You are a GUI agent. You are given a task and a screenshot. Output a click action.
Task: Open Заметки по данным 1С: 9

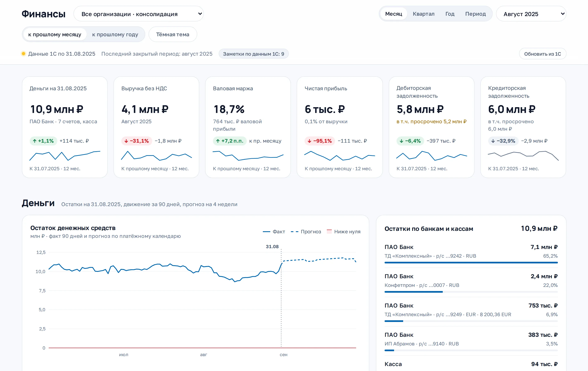pyautogui.click(x=254, y=54)
